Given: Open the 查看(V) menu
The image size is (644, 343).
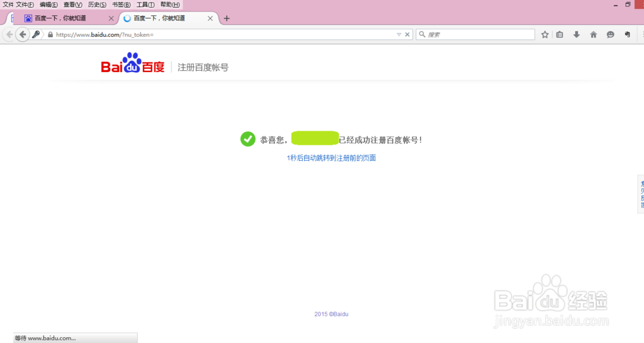Looking at the screenshot, I should pyautogui.click(x=73, y=5).
